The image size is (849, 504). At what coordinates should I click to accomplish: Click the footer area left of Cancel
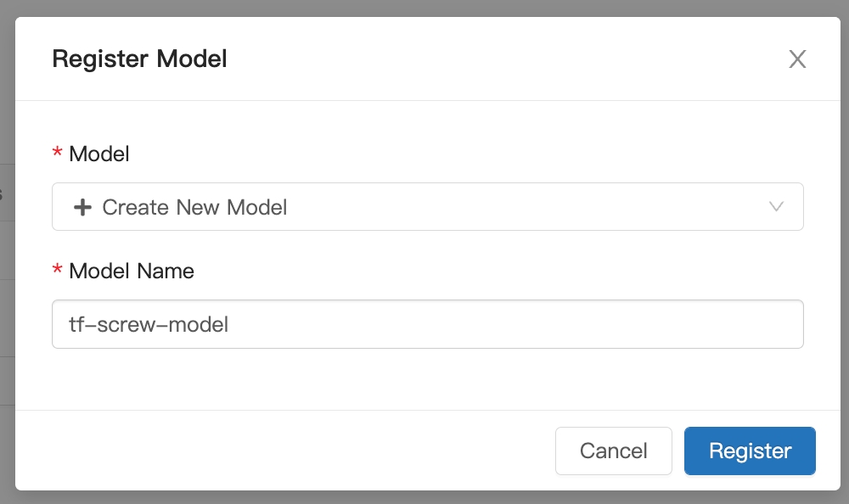pos(282,451)
